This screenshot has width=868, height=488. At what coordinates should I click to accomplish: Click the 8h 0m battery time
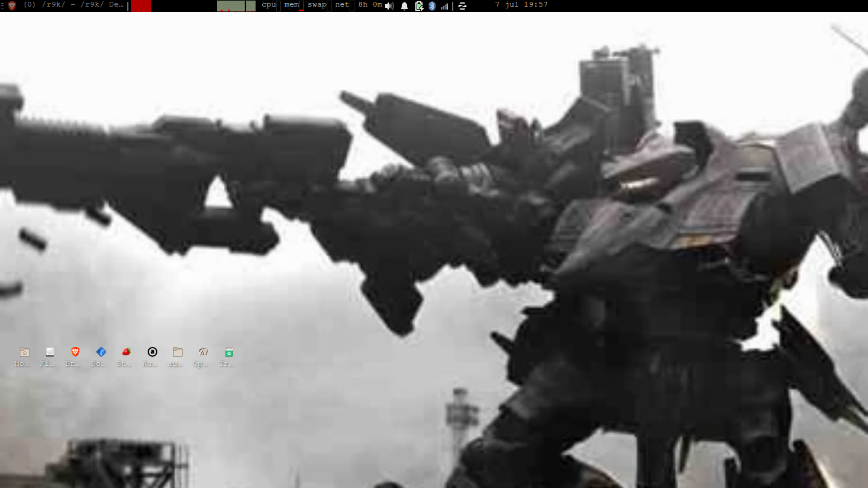coord(370,5)
